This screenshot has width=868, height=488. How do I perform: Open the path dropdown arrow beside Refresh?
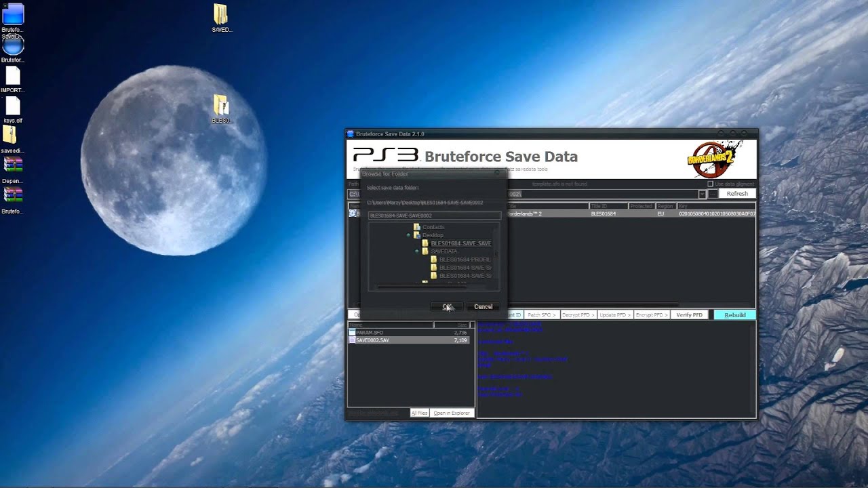click(x=702, y=194)
